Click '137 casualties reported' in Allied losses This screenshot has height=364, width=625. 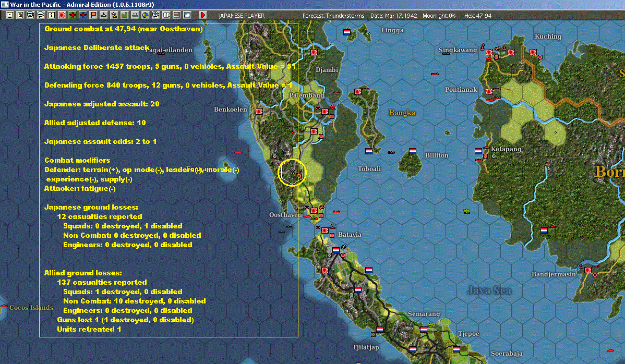coord(102,282)
